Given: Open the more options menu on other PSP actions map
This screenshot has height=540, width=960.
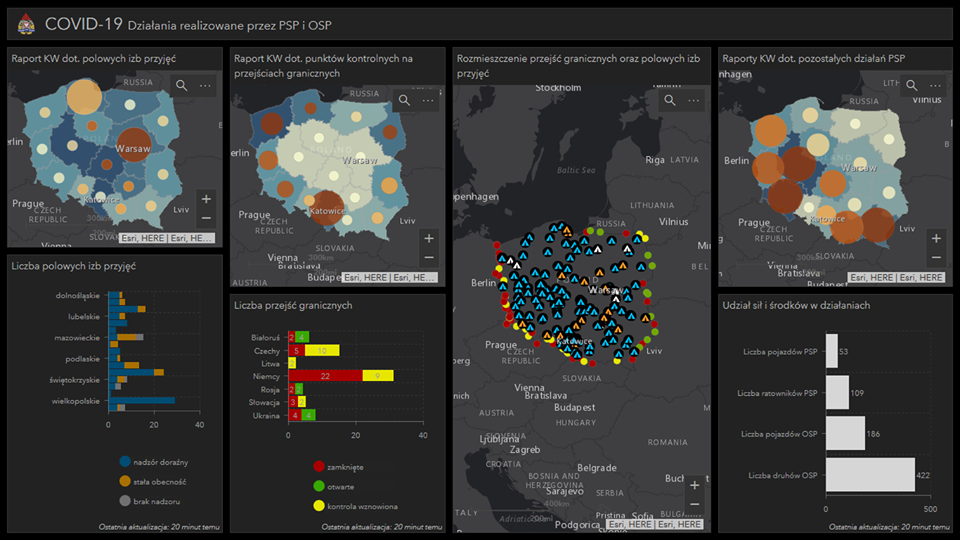Looking at the screenshot, I should [936, 86].
